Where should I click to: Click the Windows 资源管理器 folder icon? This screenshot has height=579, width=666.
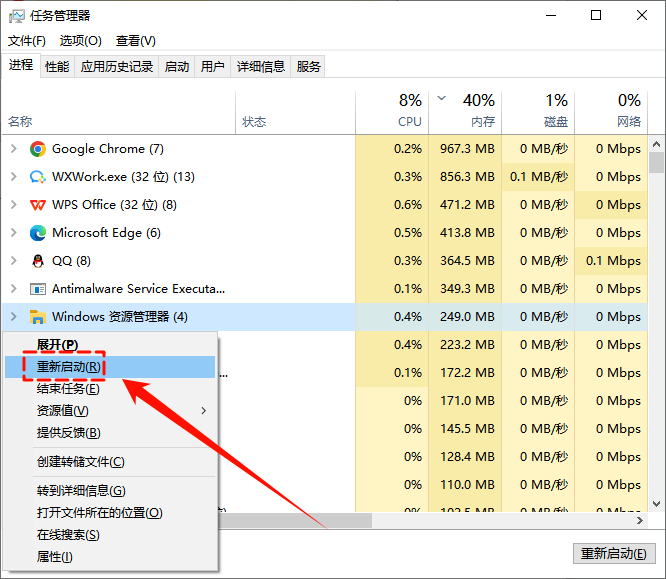[38, 317]
